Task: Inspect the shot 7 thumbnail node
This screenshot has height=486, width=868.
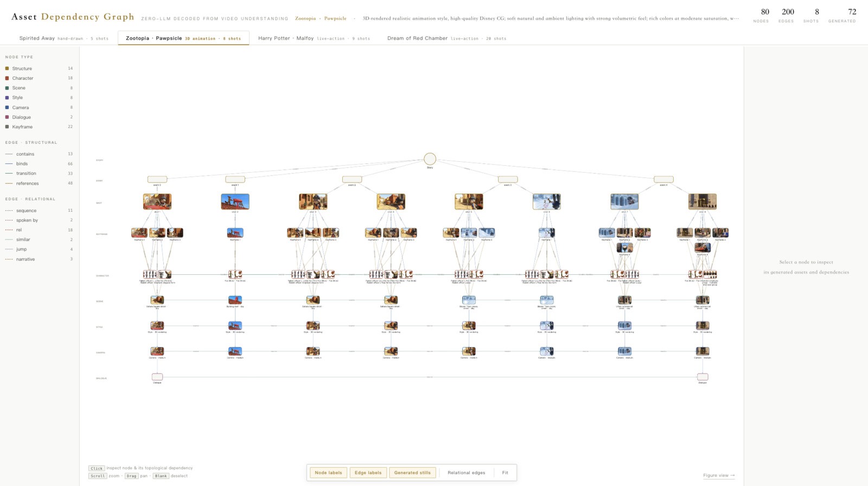Action: pos(624,201)
